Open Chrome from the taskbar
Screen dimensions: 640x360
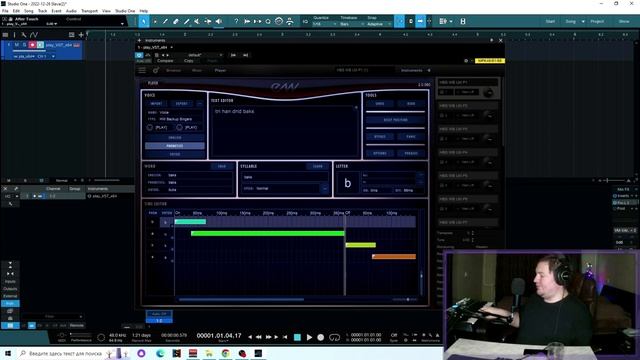[x=225, y=353]
